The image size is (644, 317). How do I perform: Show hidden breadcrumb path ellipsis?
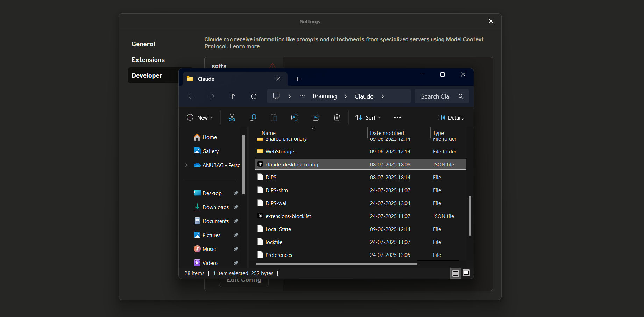pos(302,96)
